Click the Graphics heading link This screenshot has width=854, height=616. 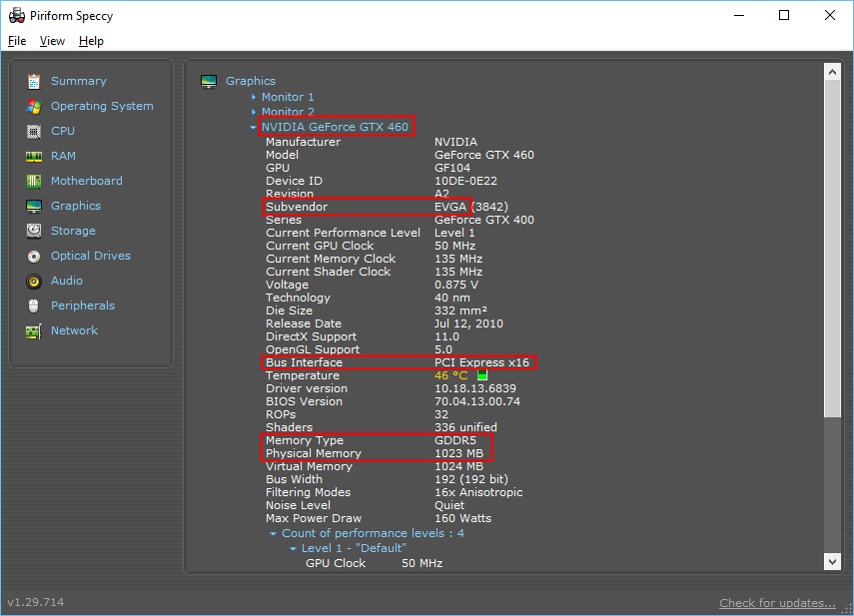pos(251,81)
